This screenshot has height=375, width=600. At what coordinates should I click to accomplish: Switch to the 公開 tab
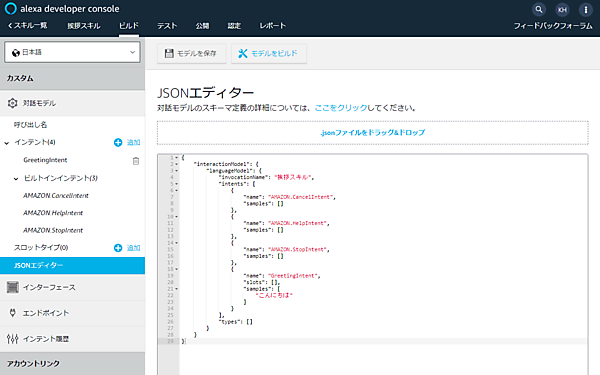point(202,26)
